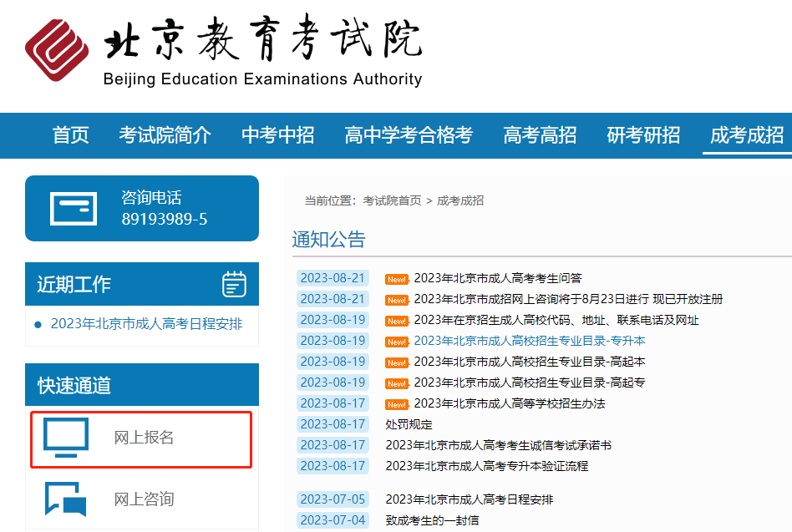Click the 网上咨询 quick channel text
The image size is (792, 532).
point(144,499)
